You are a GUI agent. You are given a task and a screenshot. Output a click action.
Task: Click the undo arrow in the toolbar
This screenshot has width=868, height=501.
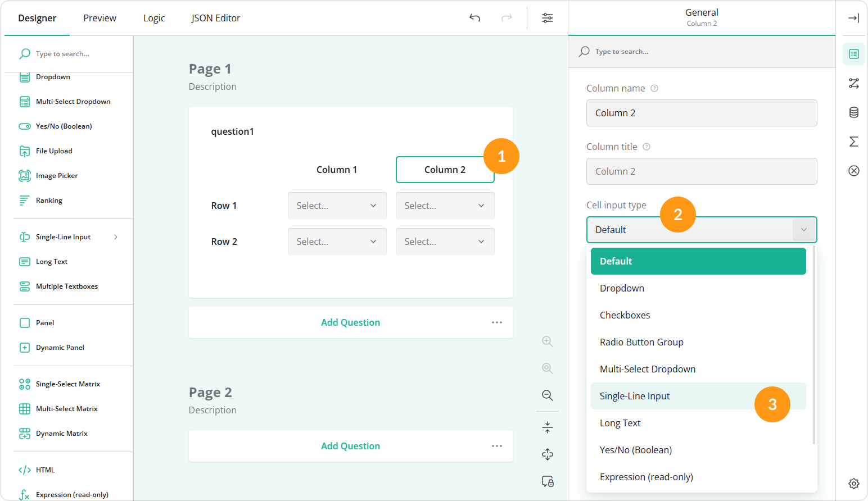(x=474, y=18)
